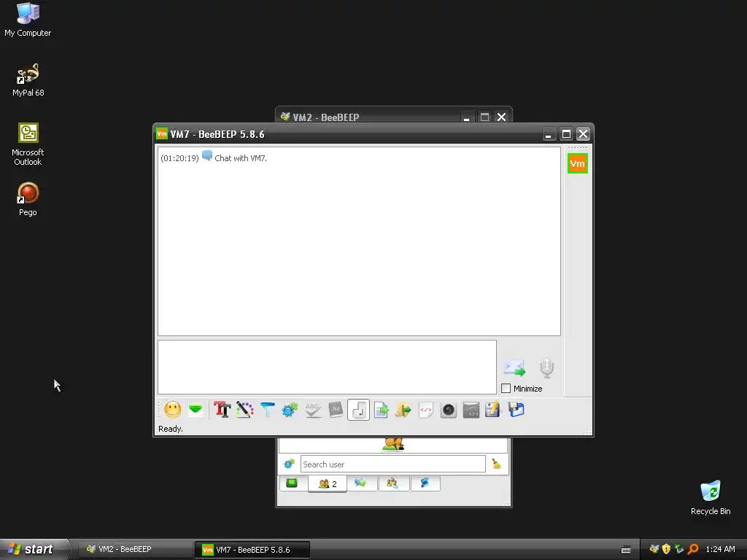Click the chat bubble icon beside 'Chat with VM7.'
Viewport: 747px width, 560px height.
click(x=206, y=156)
